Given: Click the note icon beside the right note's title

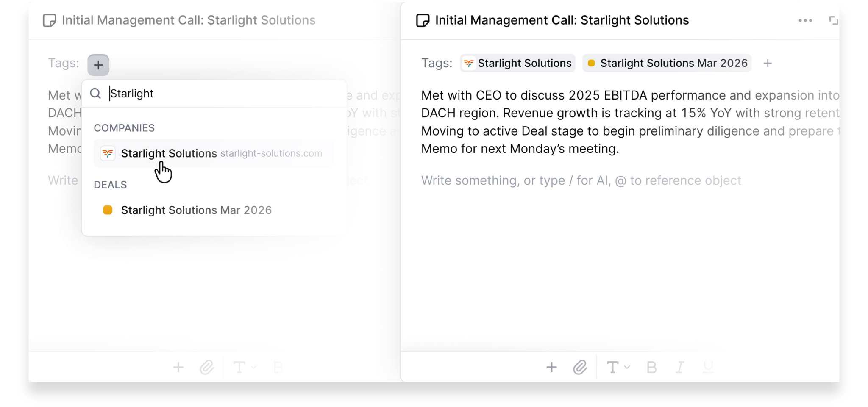Looking at the screenshot, I should point(423,20).
